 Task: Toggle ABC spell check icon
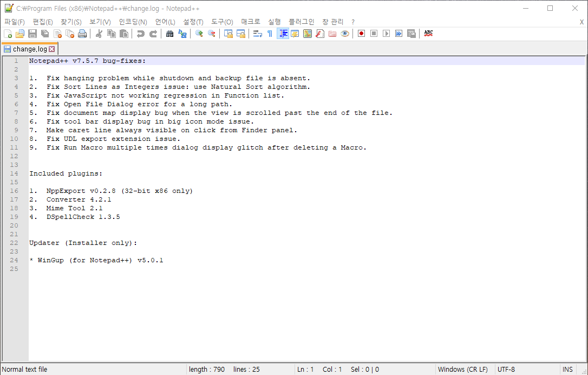click(x=428, y=34)
